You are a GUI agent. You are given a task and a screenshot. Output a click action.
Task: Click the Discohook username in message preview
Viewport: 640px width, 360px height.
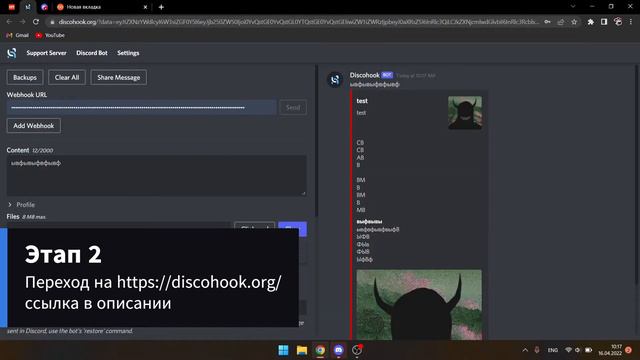(x=364, y=75)
